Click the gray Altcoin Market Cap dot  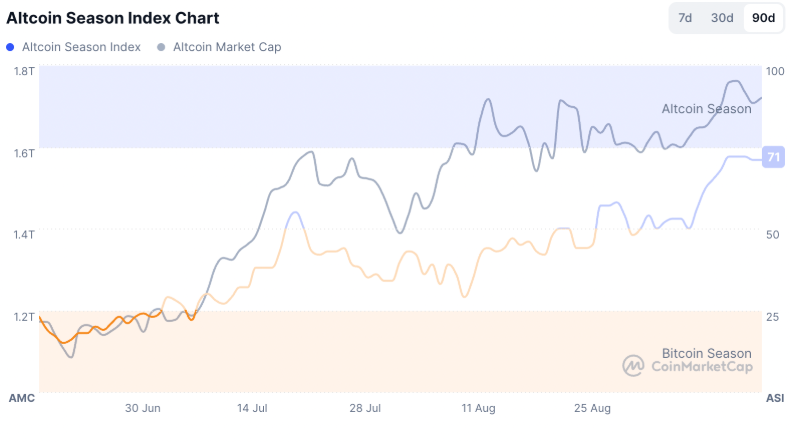pyautogui.click(x=161, y=47)
